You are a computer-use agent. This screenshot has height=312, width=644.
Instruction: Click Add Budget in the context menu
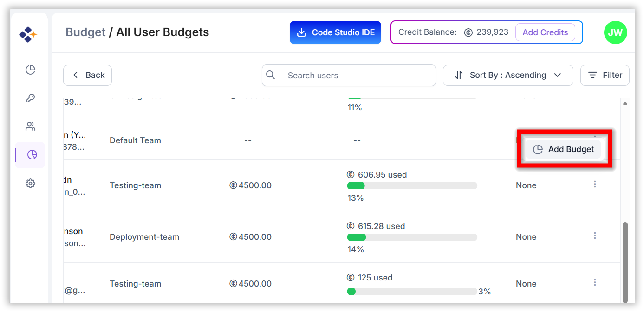(563, 149)
